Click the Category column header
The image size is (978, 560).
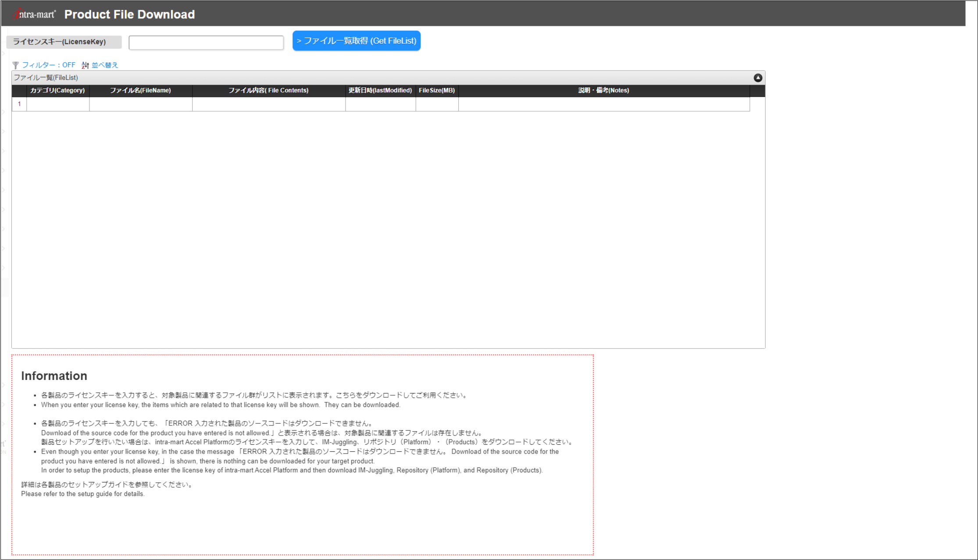[57, 90]
